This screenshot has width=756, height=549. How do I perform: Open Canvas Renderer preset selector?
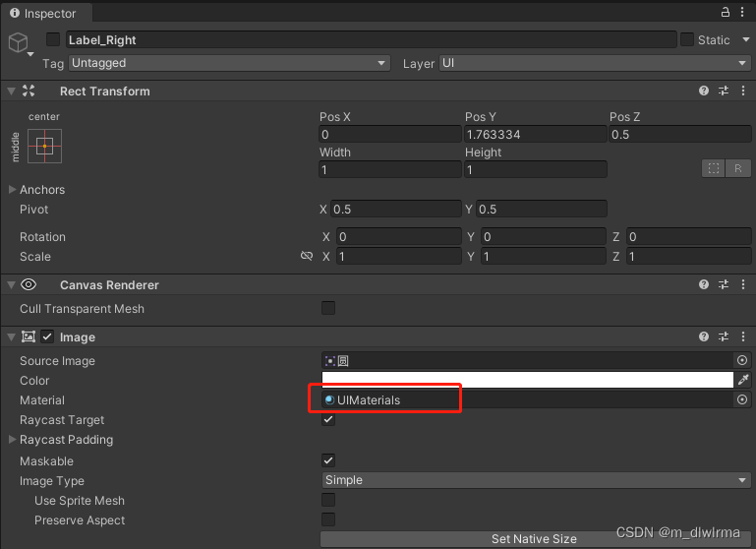[x=724, y=284]
